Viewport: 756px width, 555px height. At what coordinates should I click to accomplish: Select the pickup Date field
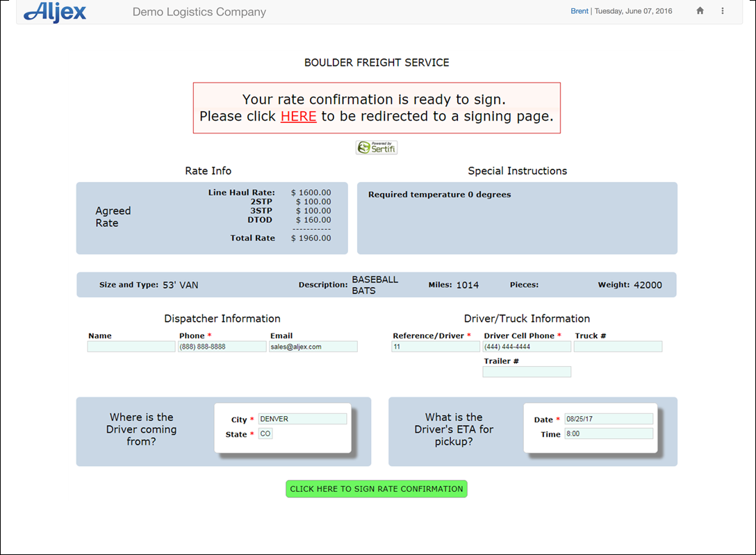[x=609, y=418]
